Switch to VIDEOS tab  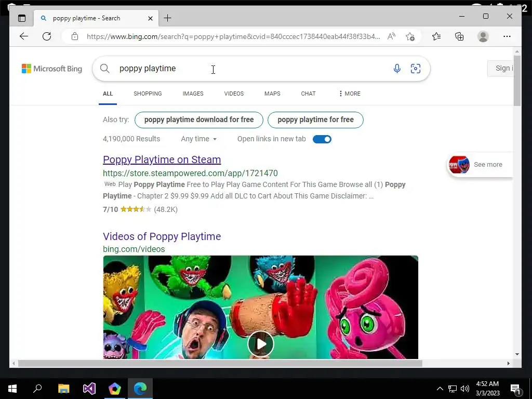click(234, 94)
